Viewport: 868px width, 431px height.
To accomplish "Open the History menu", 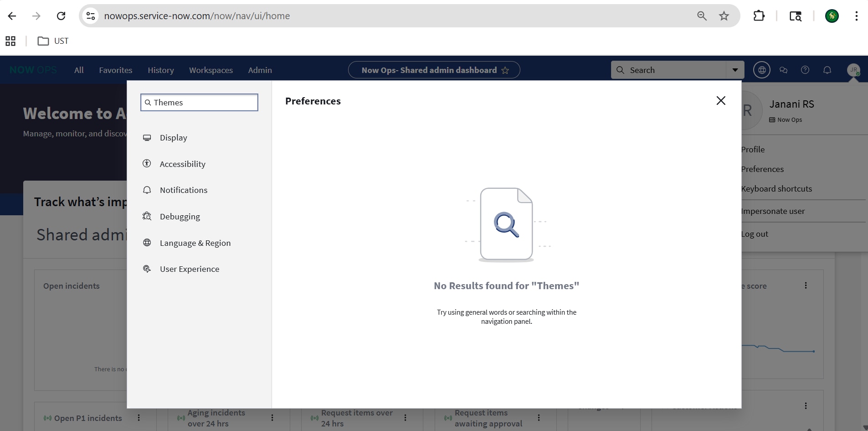I will click(161, 70).
